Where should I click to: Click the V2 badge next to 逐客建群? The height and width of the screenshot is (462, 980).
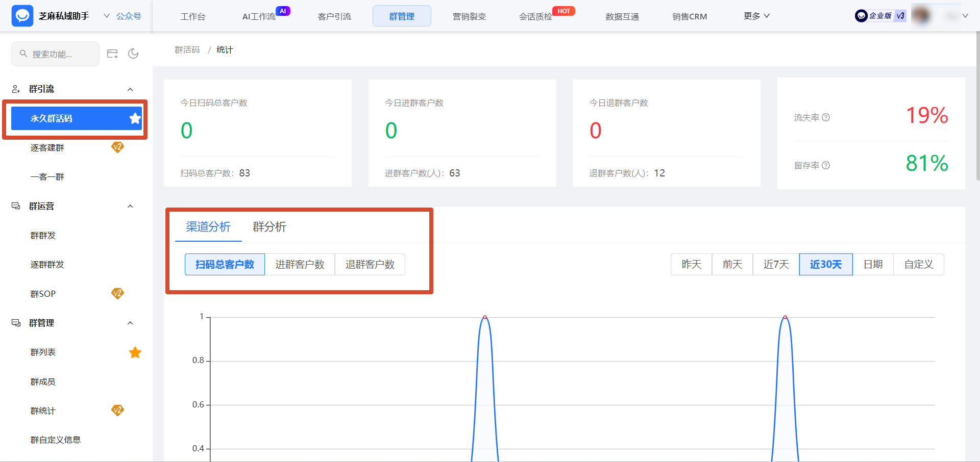pyautogui.click(x=118, y=147)
